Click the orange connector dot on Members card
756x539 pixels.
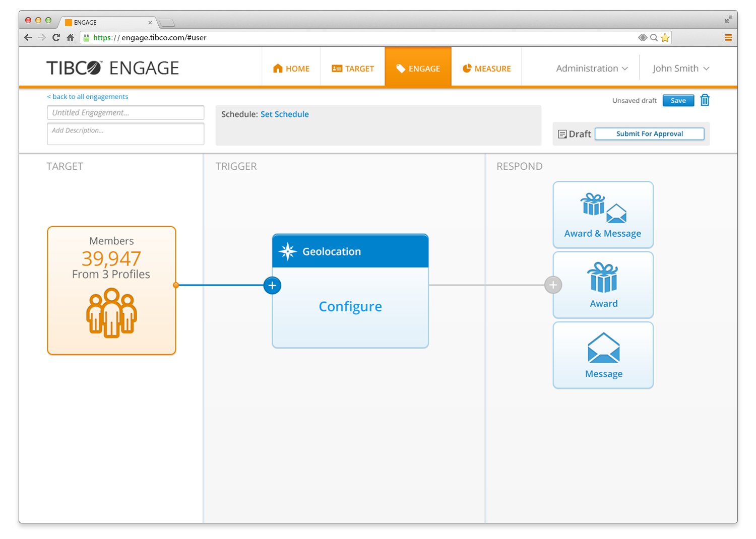click(x=176, y=285)
